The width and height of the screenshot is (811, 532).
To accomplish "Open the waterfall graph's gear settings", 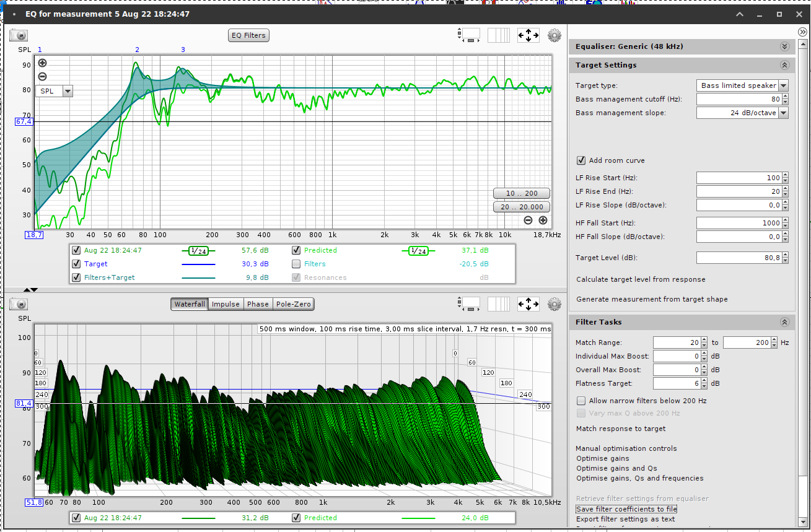I will tap(555, 304).
